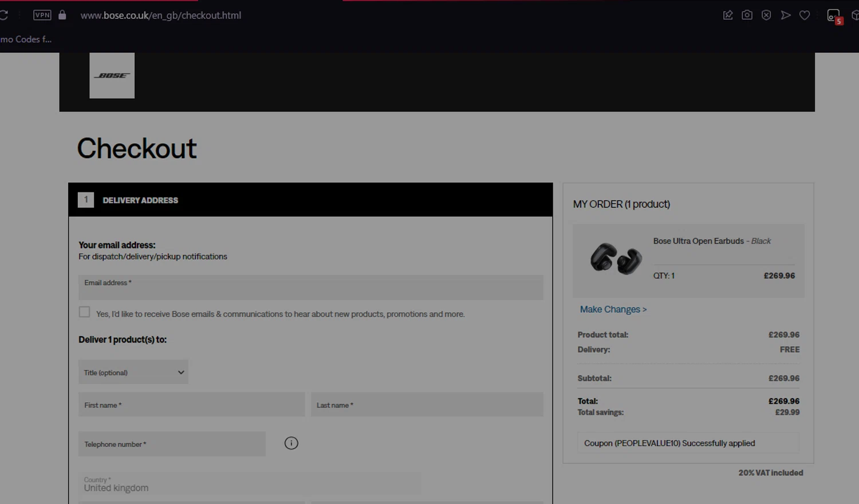Open the Country dropdown showing United Kingdom

point(250,485)
